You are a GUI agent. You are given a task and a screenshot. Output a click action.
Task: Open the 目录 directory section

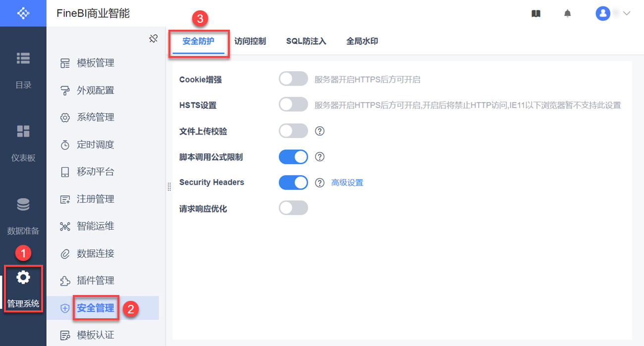tap(23, 69)
